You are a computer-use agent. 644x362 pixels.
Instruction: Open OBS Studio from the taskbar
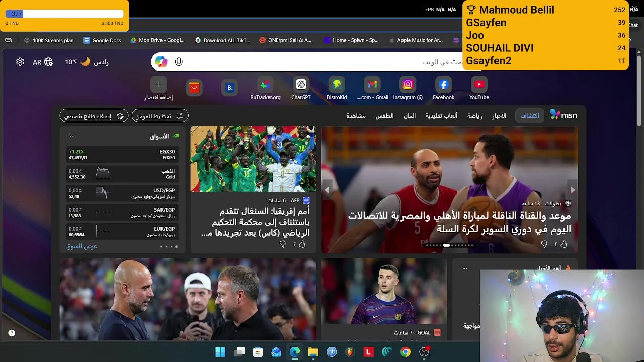(x=424, y=352)
